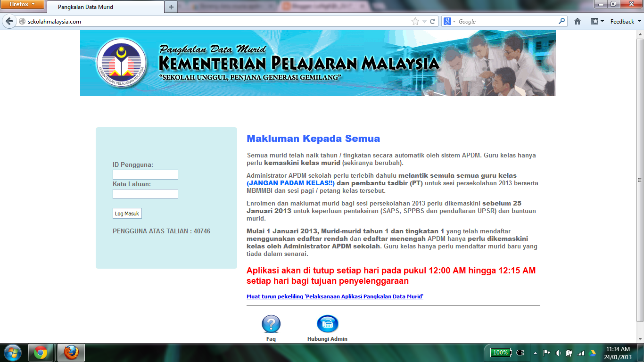Image resolution: width=644 pixels, height=362 pixels.
Task: Open the Muat turun pekeliling link
Action: (x=334, y=296)
